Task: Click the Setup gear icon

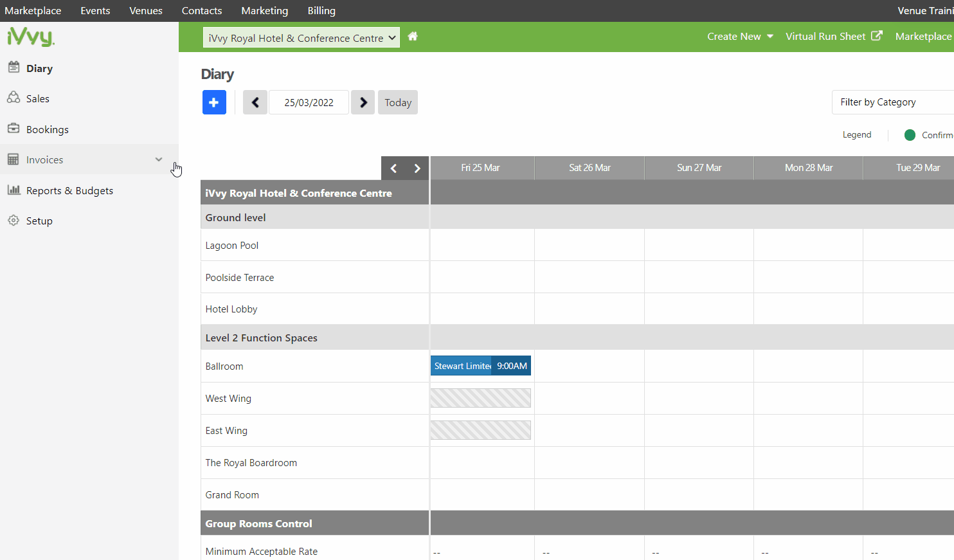Action: 14,221
